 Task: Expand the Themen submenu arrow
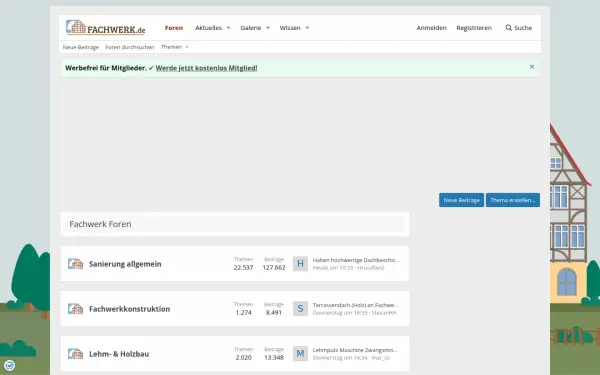coord(187,47)
